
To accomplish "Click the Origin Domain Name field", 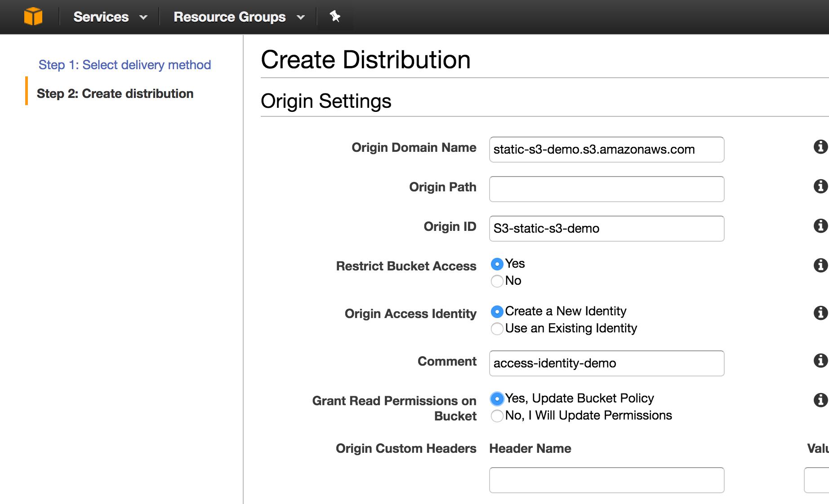I will [606, 150].
